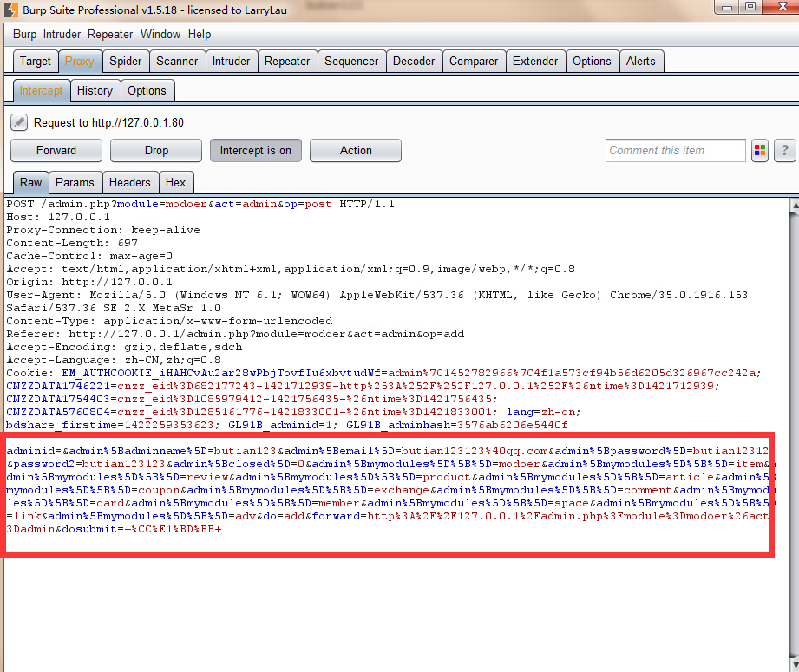The width and height of the screenshot is (799, 672).
Task: Go to the Intruder tool tab
Action: (x=231, y=62)
